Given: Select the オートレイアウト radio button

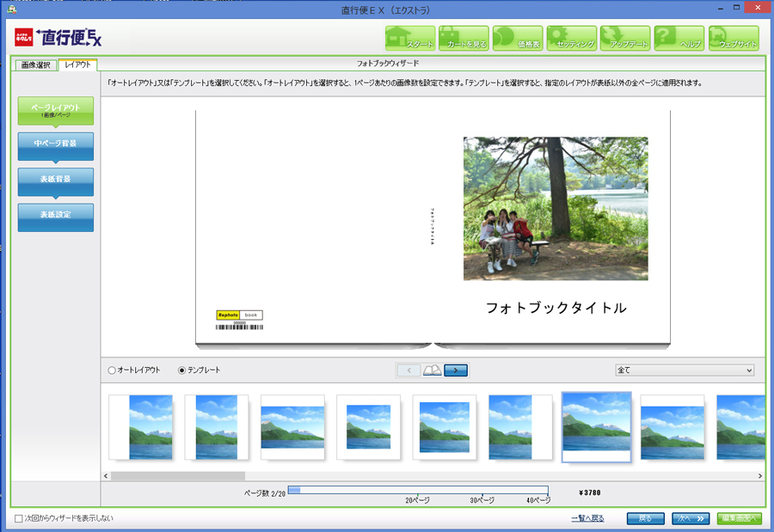Looking at the screenshot, I should [112, 370].
